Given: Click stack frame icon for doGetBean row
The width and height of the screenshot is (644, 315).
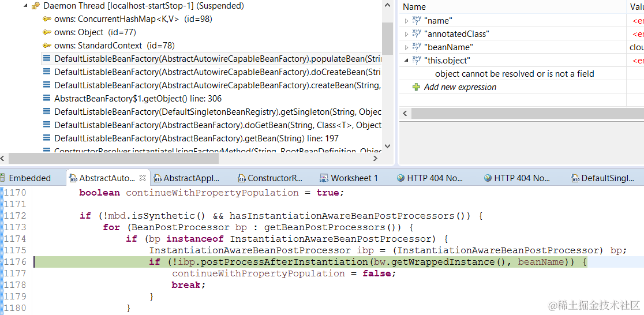Looking at the screenshot, I should pyautogui.click(x=47, y=125).
